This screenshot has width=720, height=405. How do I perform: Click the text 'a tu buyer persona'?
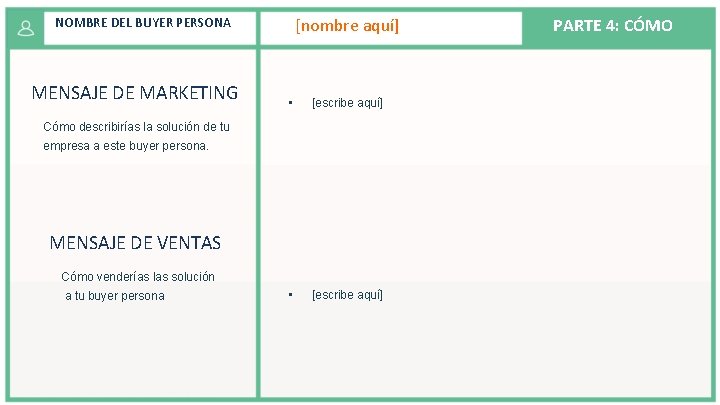click(x=115, y=296)
